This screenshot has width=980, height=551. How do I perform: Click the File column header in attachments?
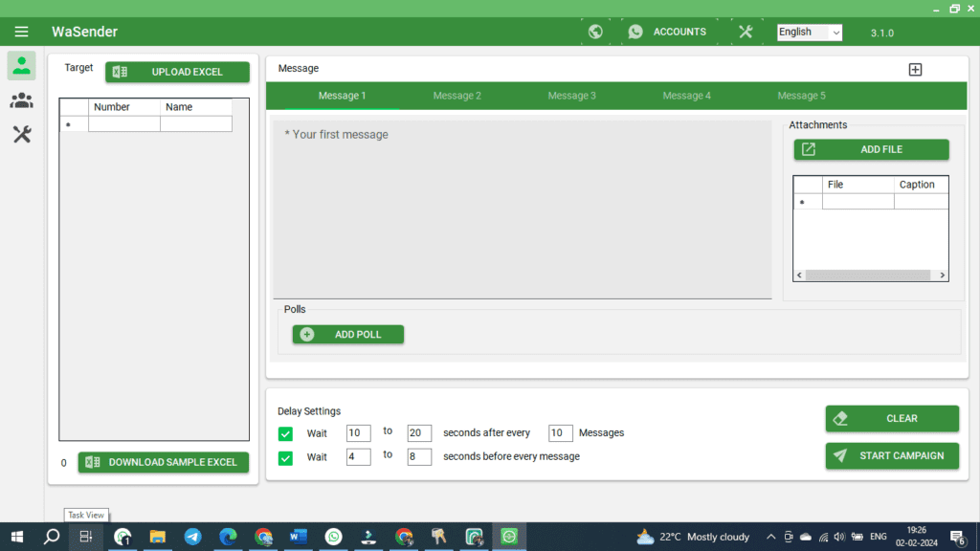click(857, 185)
